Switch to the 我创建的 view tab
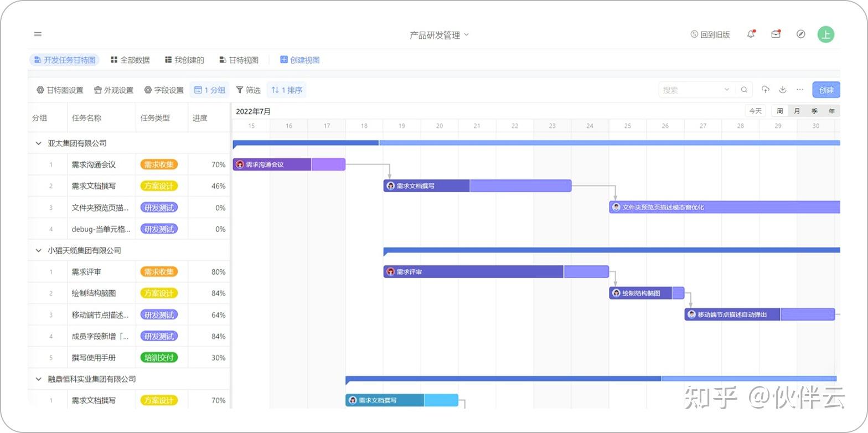The width and height of the screenshot is (868, 433). 184,60
